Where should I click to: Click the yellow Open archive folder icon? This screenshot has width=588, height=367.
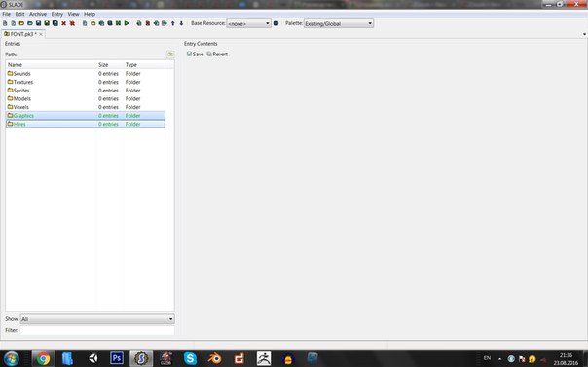click(x=21, y=23)
